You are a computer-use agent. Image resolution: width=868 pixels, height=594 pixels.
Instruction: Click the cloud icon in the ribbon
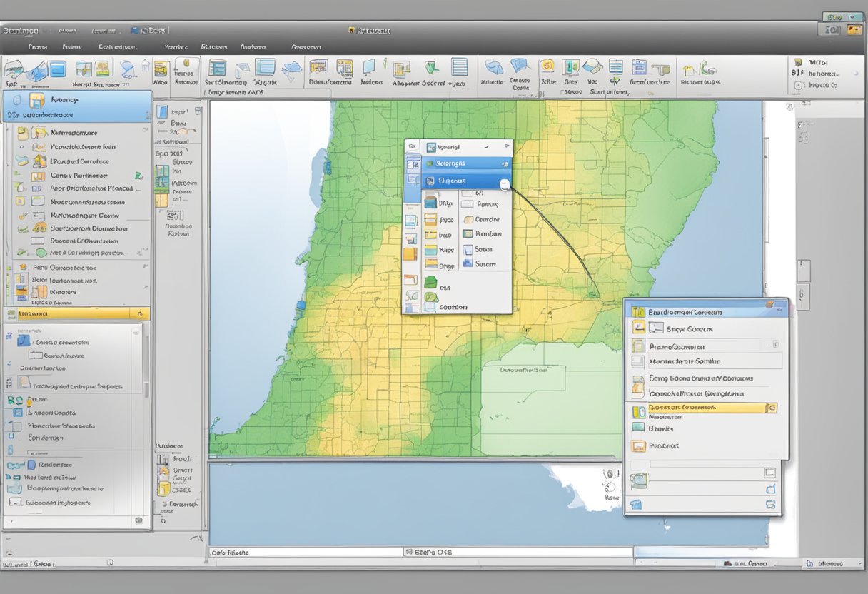pos(291,69)
